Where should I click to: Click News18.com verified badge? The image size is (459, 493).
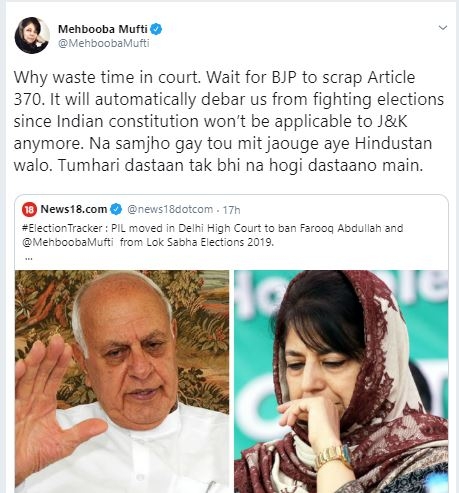click(x=116, y=209)
